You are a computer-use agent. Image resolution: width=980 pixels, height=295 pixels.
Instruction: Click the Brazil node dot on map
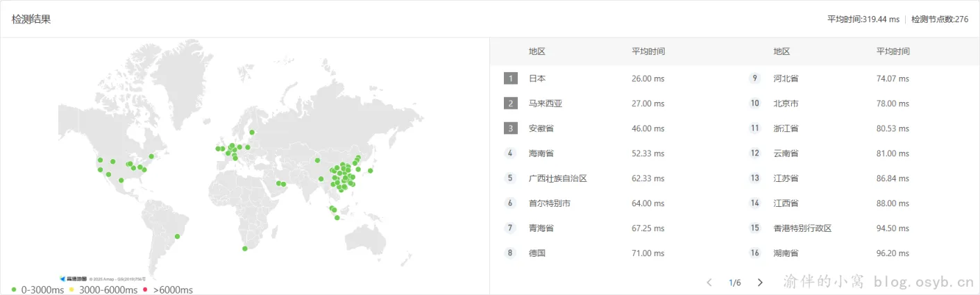point(177,237)
